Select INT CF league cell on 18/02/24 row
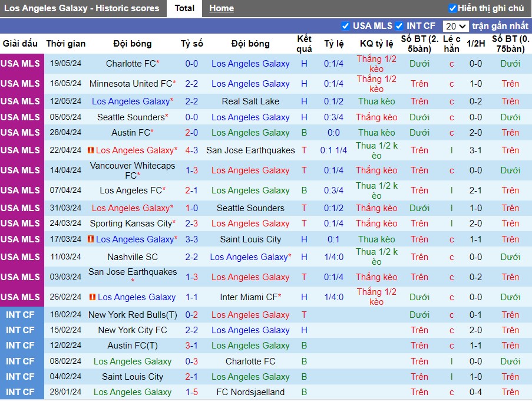Screen dimensions: 532x401 pyautogui.click(x=21, y=315)
